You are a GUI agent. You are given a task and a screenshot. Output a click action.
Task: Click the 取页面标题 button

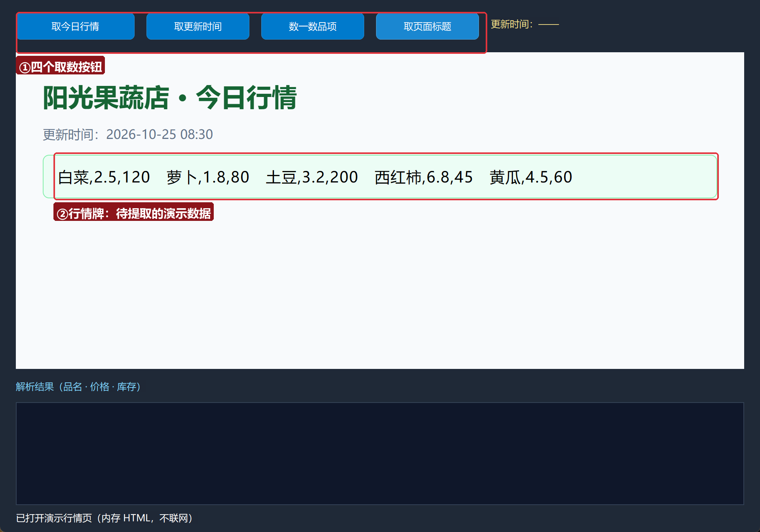click(x=427, y=26)
